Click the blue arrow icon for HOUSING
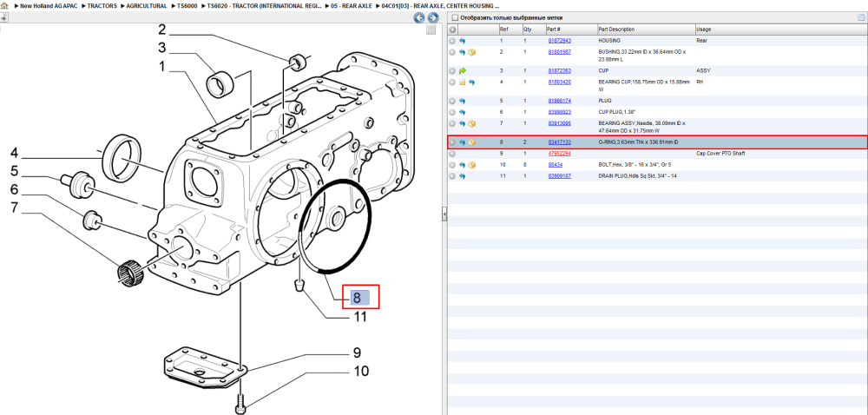This screenshot has height=415, width=868. click(463, 41)
